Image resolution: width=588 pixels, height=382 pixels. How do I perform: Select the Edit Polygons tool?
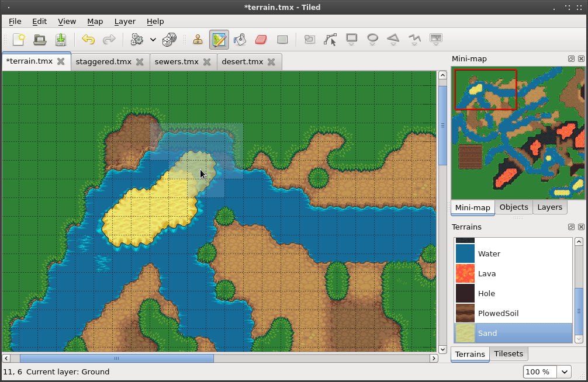coord(331,40)
